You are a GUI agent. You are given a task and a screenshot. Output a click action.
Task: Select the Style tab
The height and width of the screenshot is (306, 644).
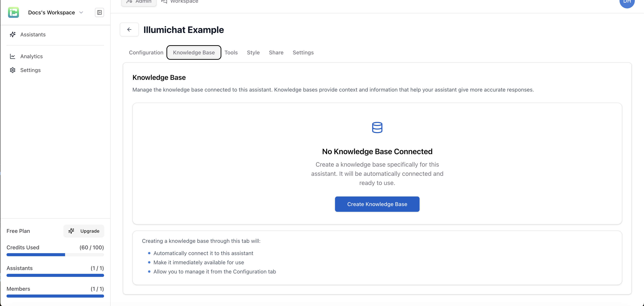point(253,52)
